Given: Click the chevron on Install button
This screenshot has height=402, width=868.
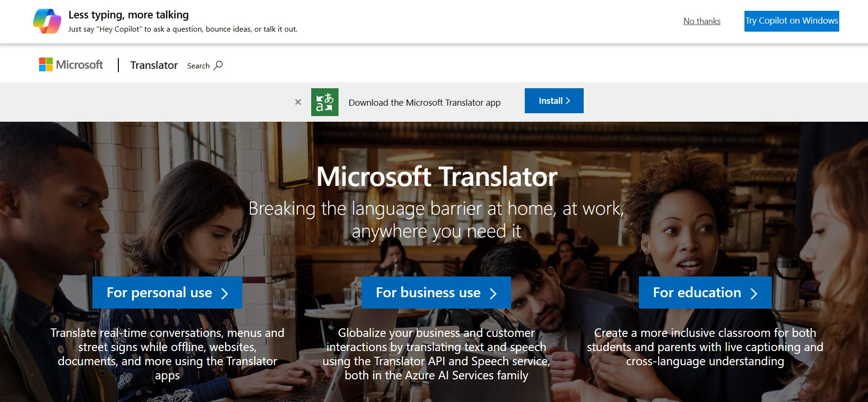Looking at the screenshot, I should [568, 101].
